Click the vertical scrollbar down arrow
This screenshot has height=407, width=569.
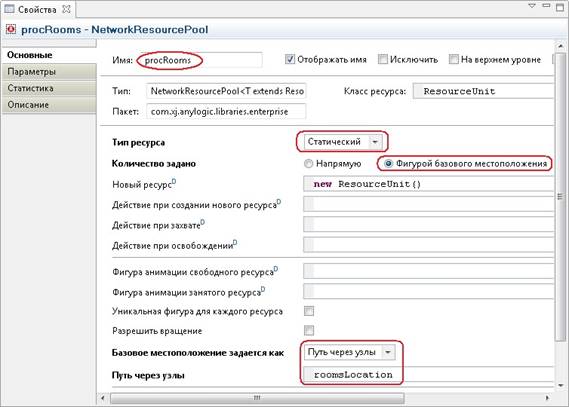561,386
